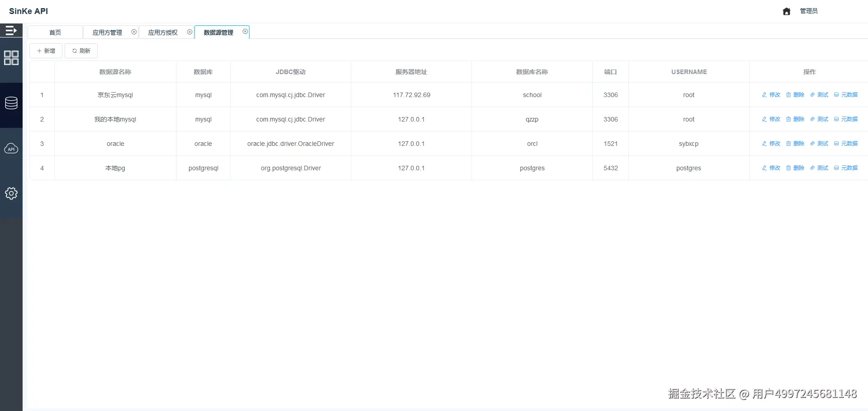Delete the 我的本地mysql data source
Viewport: 868px width, 411px height.
(795, 119)
